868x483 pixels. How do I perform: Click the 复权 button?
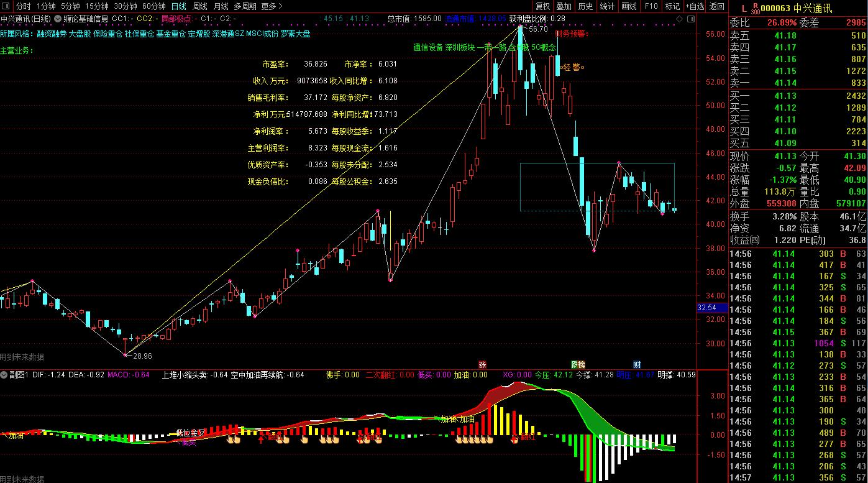coord(543,6)
